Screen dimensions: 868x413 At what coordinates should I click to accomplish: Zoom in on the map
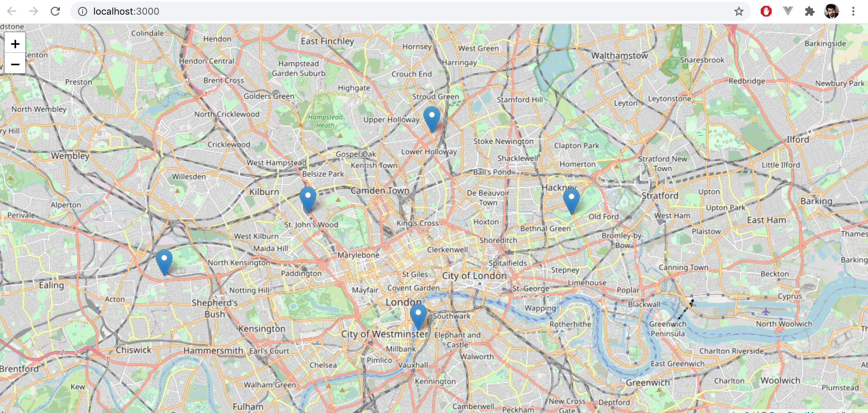(x=15, y=44)
